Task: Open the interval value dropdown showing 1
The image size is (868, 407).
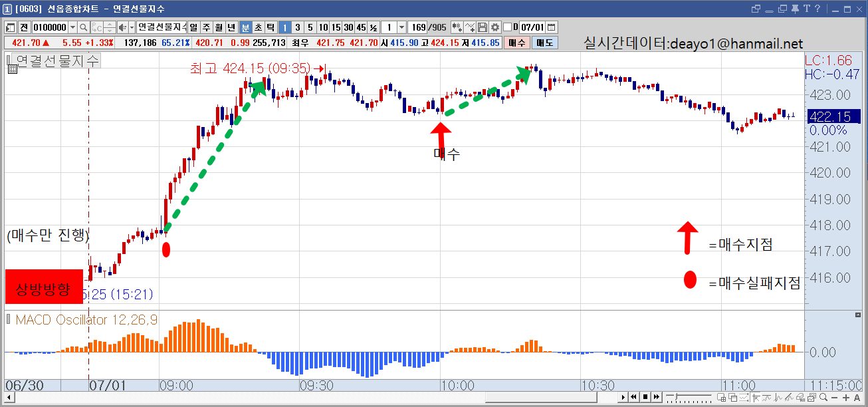Action: tap(401, 27)
